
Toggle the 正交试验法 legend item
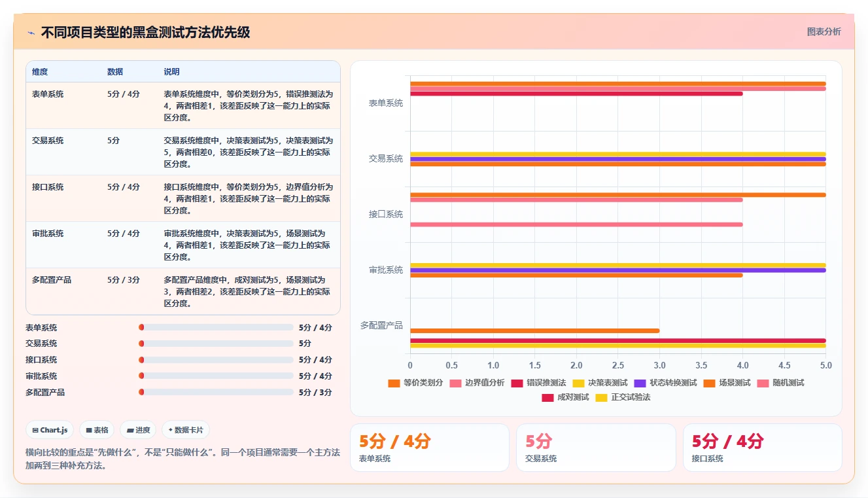click(x=623, y=397)
